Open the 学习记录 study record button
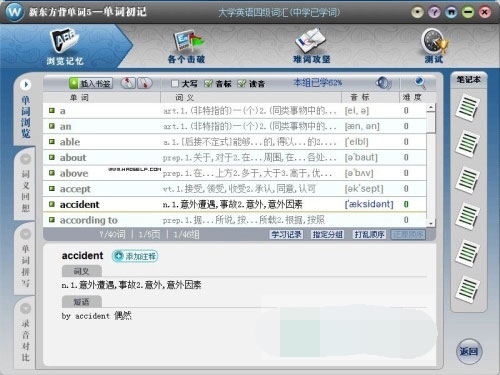 coord(286,234)
